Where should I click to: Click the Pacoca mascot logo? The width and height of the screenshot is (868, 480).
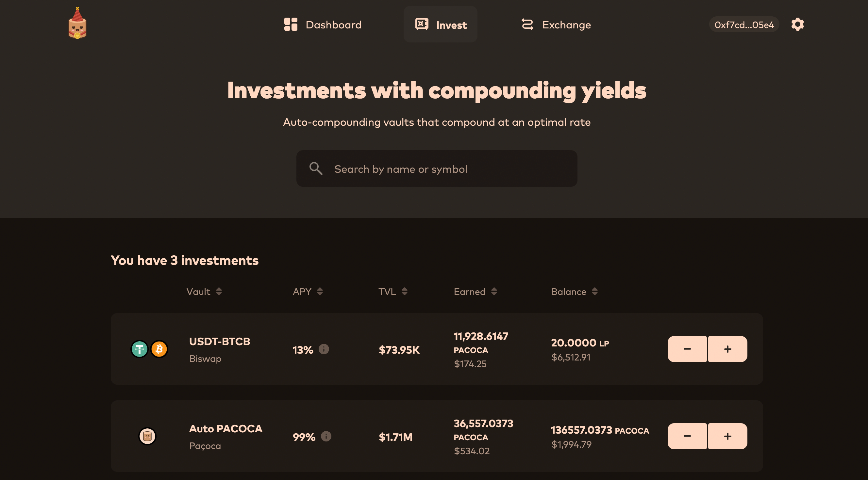pos(77,23)
